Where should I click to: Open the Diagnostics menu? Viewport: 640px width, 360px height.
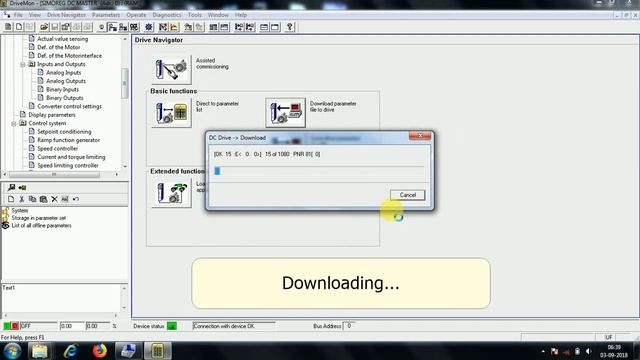coord(167,15)
